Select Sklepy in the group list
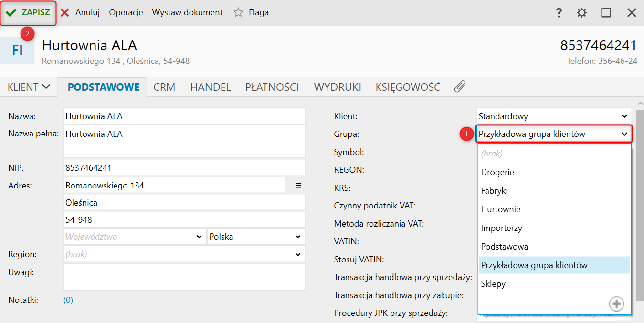 tap(554, 283)
